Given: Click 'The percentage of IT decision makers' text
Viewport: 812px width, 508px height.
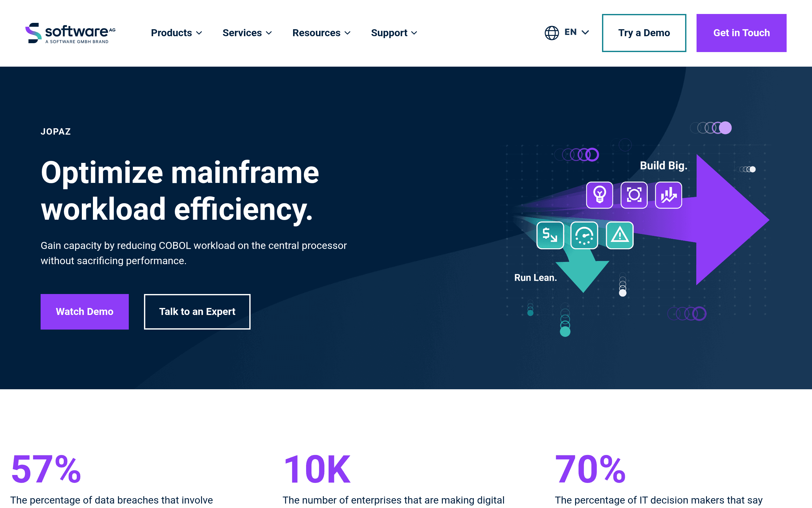Looking at the screenshot, I should tap(659, 500).
